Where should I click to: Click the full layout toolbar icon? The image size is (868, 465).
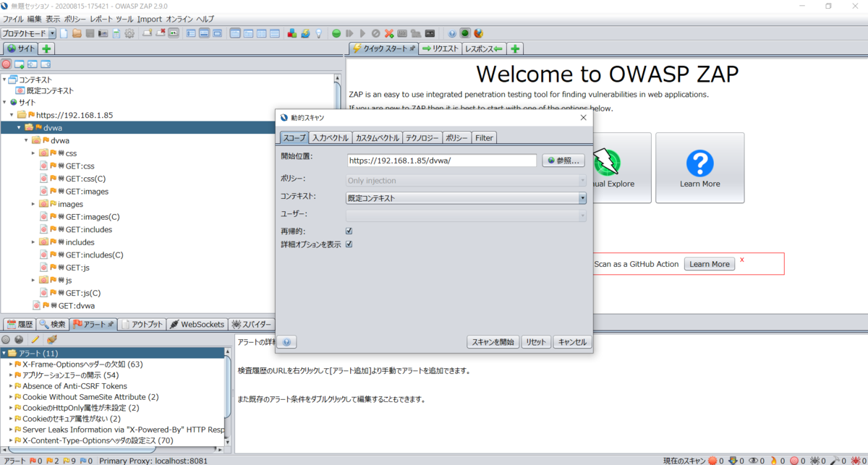click(x=217, y=33)
